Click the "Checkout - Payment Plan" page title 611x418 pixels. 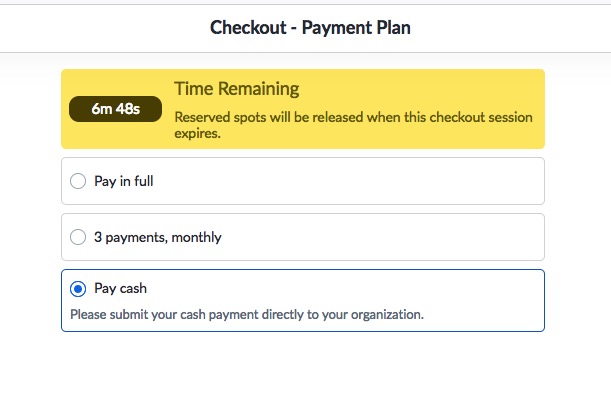tap(310, 28)
